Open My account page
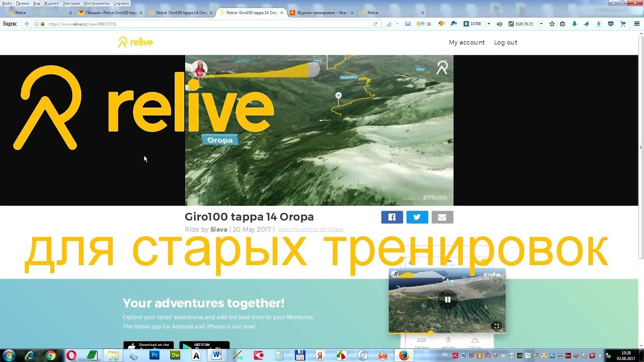The width and height of the screenshot is (644, 362). pos(466,42)
